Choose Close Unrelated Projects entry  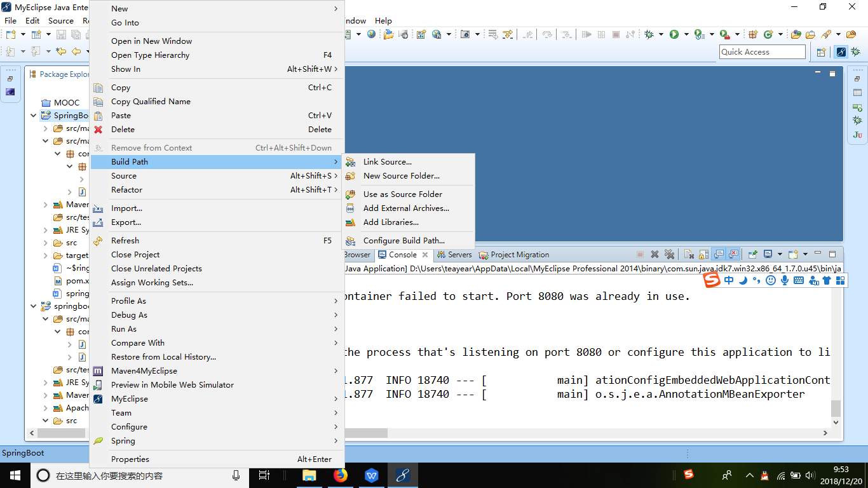(217, 269)
